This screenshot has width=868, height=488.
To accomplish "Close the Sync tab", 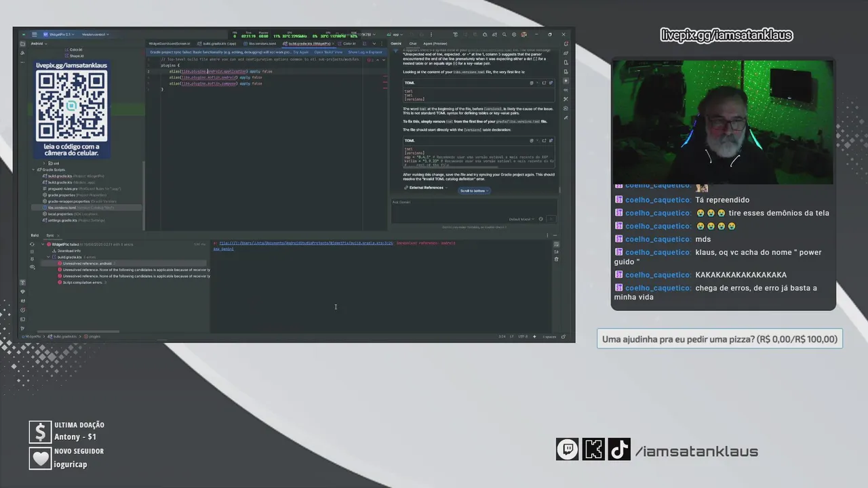I will coord(58,235).
